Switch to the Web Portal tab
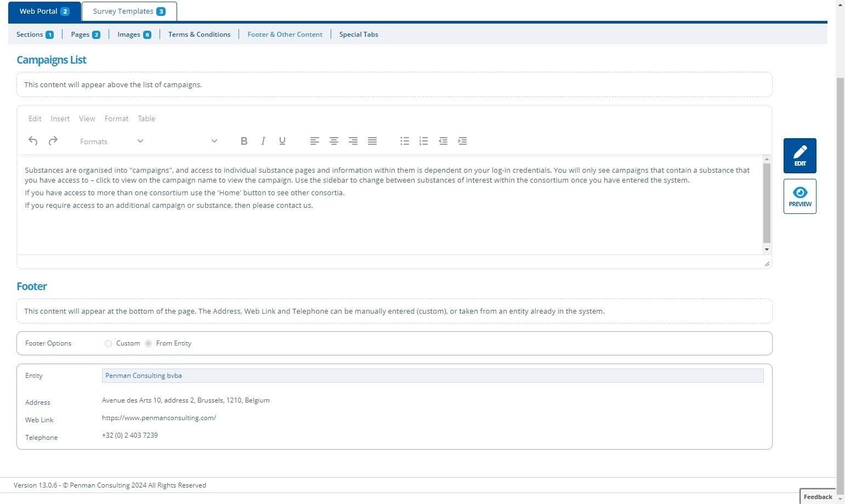 coord(44,12)
